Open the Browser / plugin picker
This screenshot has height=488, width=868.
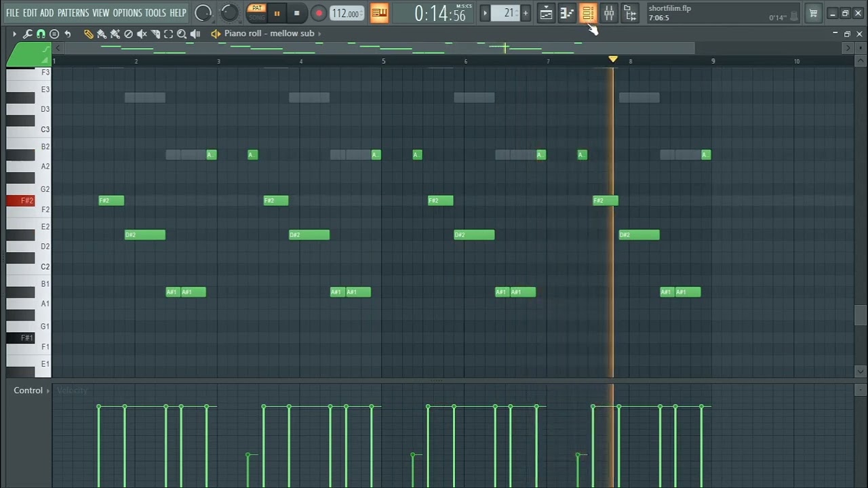click(630, 13)
